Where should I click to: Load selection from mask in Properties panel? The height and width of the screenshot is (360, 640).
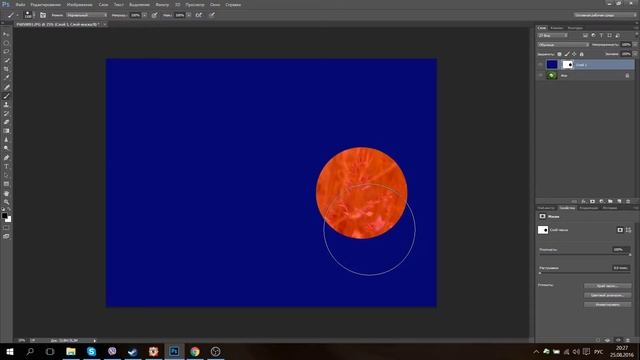(598, 340)
